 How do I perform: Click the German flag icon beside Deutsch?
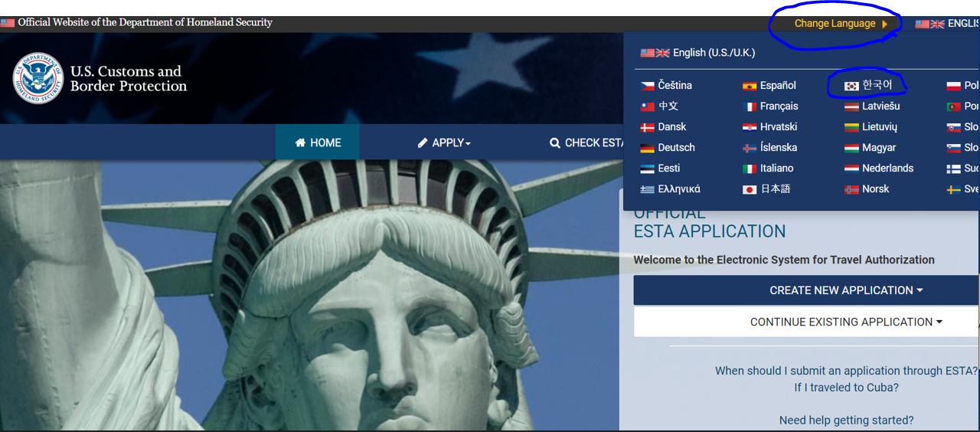(x=647, y=148)
